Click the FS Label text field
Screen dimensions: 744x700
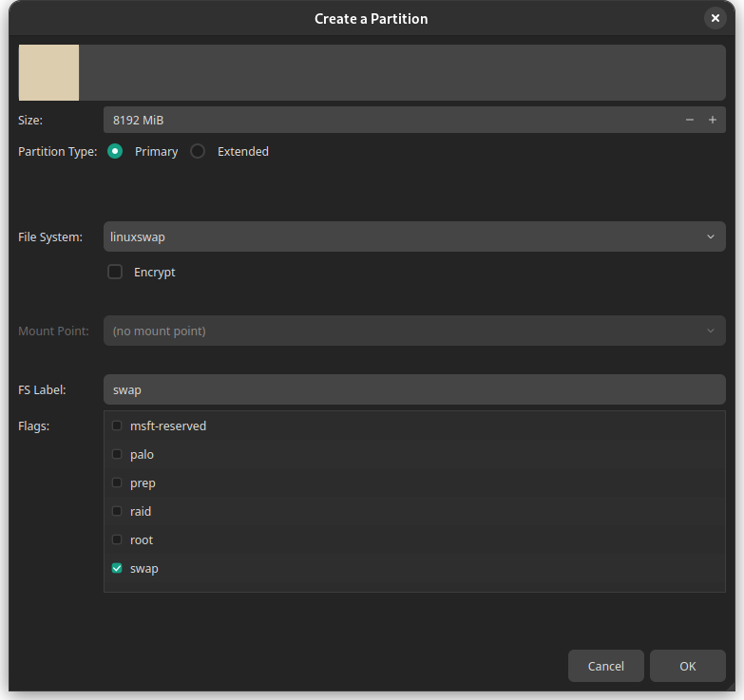point(414,389)
